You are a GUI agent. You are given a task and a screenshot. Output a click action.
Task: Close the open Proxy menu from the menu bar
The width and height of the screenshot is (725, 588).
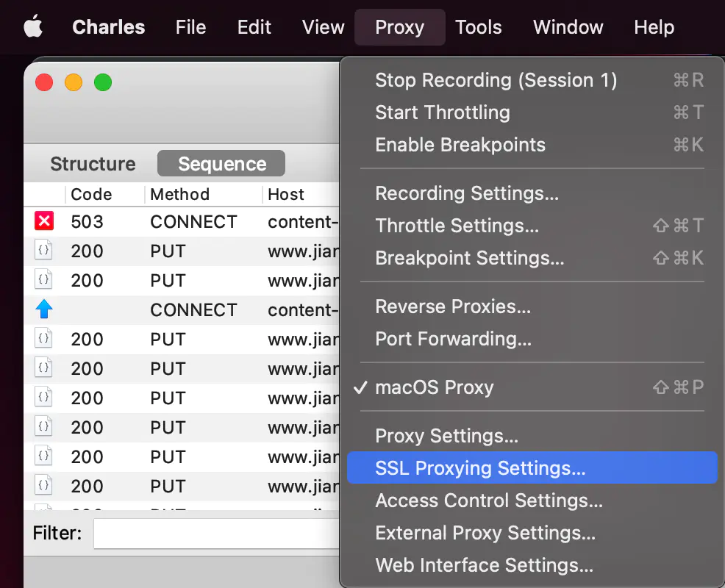coord(400,26)
